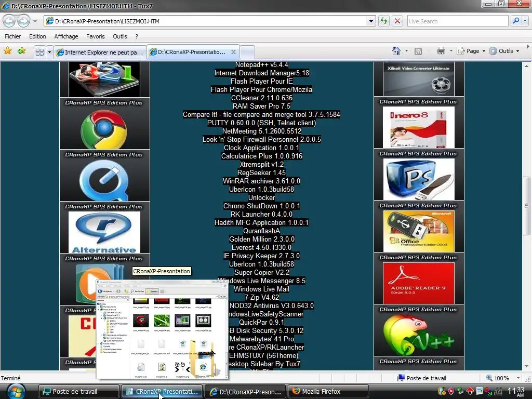Click the Notepad++ chameleon thumbnail

[x=418, y=335]
